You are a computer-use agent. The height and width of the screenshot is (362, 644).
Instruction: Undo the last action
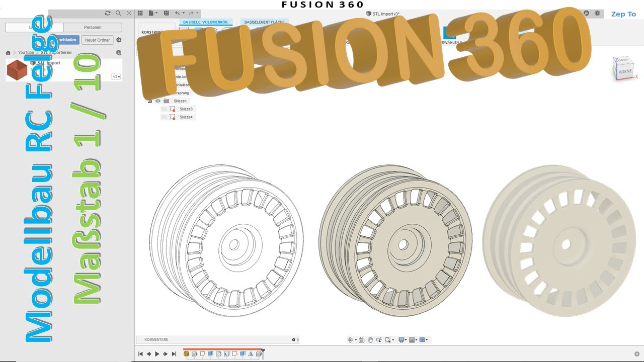(x=177, y=13)
